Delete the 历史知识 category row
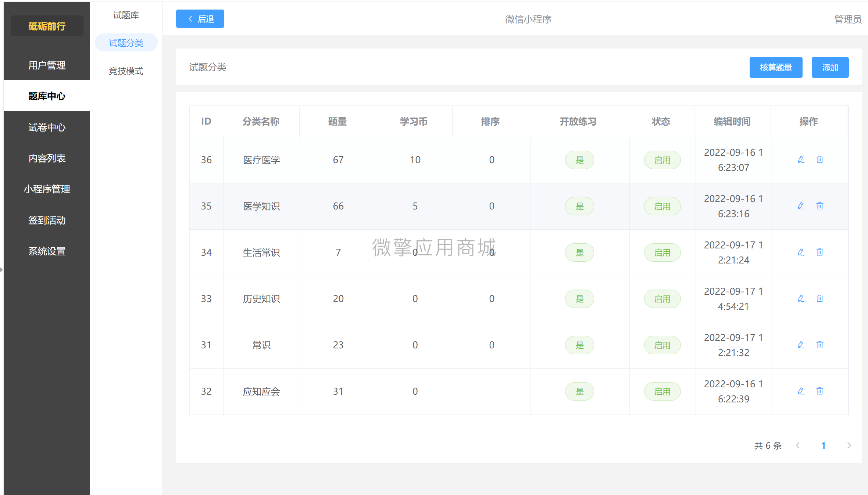Screen dimensions: 868x495 (x=819, y=298)
